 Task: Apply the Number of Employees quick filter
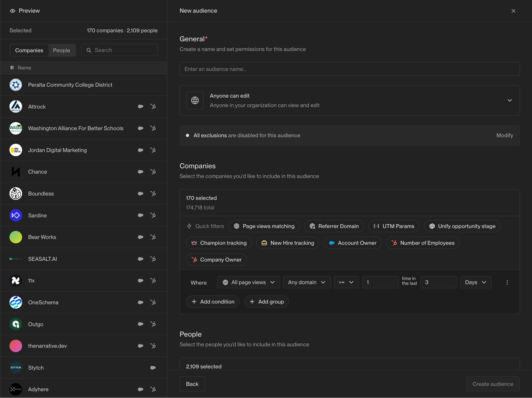click(423, 243)
